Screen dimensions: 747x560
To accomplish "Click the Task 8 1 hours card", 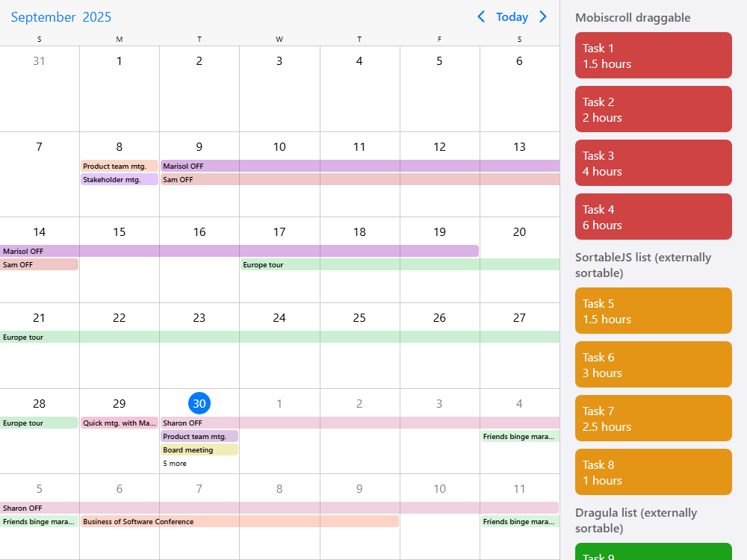I will pyautogui.click(x=653, y=472).
